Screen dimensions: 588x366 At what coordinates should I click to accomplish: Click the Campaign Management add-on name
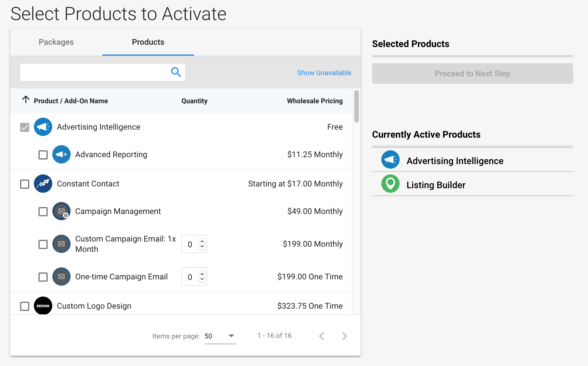click(x=118, y=211)
